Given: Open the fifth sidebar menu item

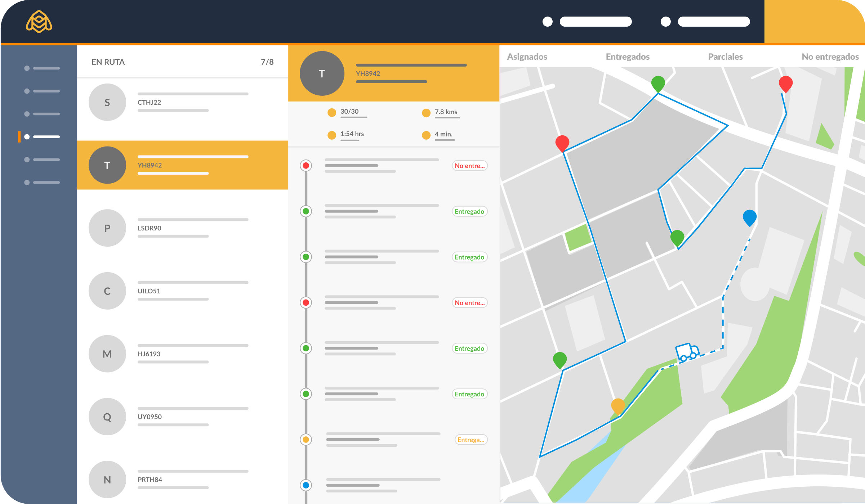Looking at the screenshot, I should point(42,159).
